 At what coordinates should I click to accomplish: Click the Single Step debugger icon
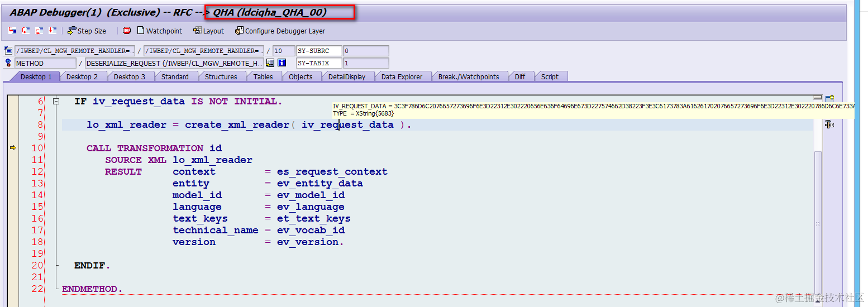[x=13, y=31]
